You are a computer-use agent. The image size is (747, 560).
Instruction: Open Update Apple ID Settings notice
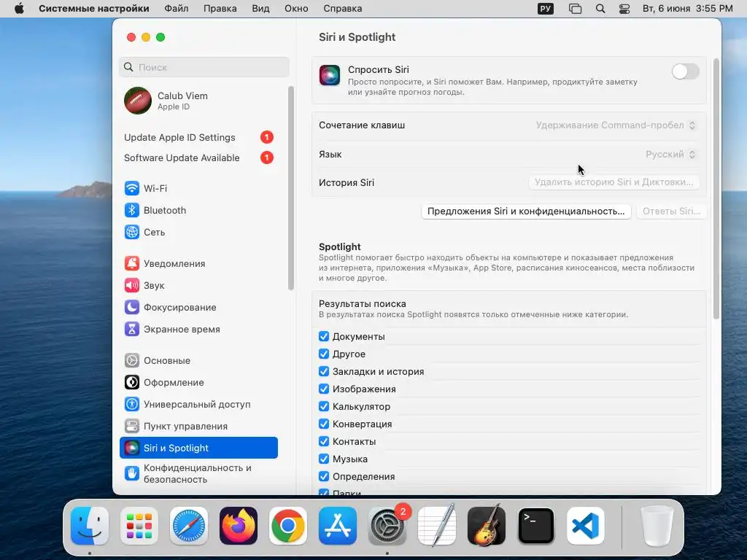(x=198, y=137)
